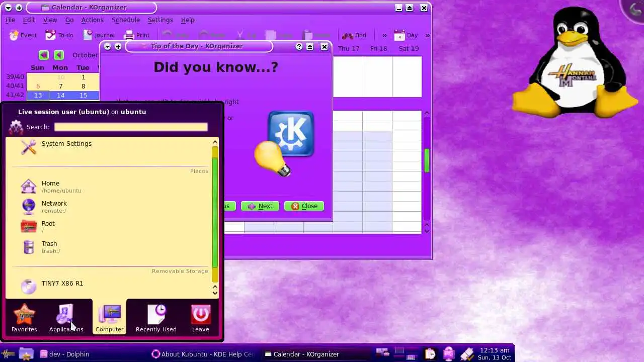Image resolution: width=644 pixels, height=362 pixels.
Task: Open the View menu
Action: click(x=50, y=20)
